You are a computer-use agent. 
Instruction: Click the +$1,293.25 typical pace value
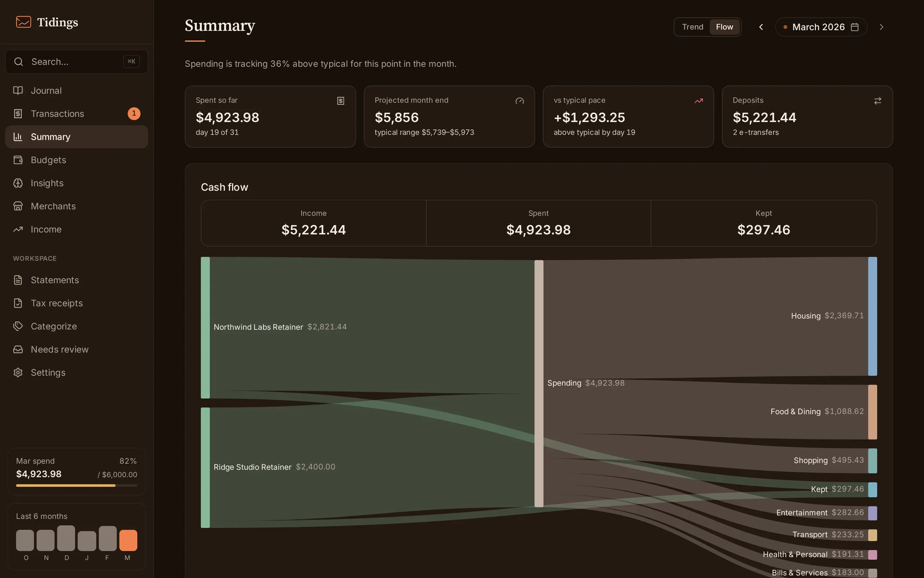tap(589, 117)
